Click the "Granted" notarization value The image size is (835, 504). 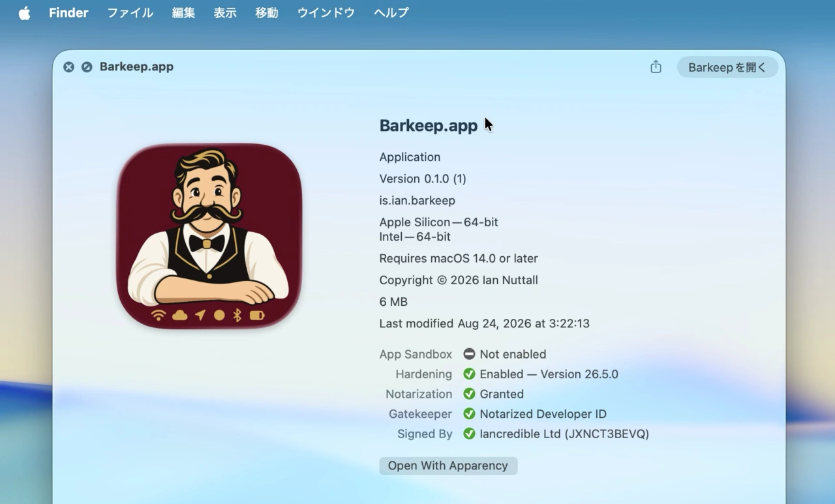[502, 394]
